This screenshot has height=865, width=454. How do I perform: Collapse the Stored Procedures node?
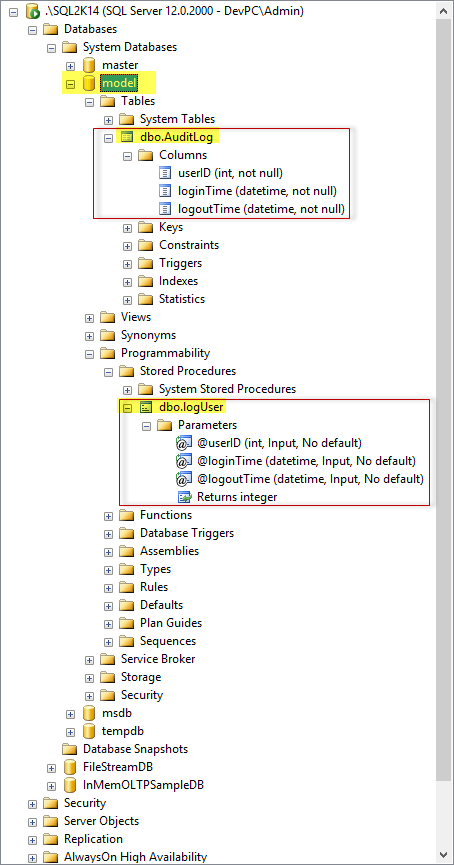click(109, 372)
